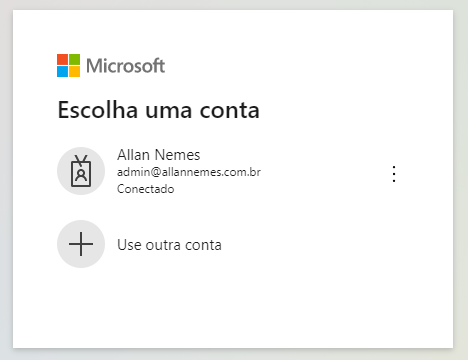
Task: Select the red square of Microsoft logo
Action: click(x=62, y=60)
